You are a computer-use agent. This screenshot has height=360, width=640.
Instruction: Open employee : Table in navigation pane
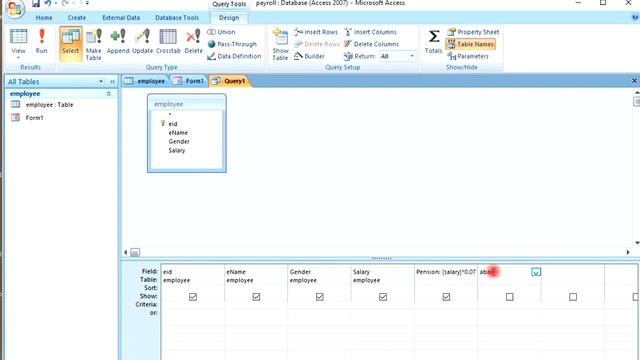tap(49, 104)
